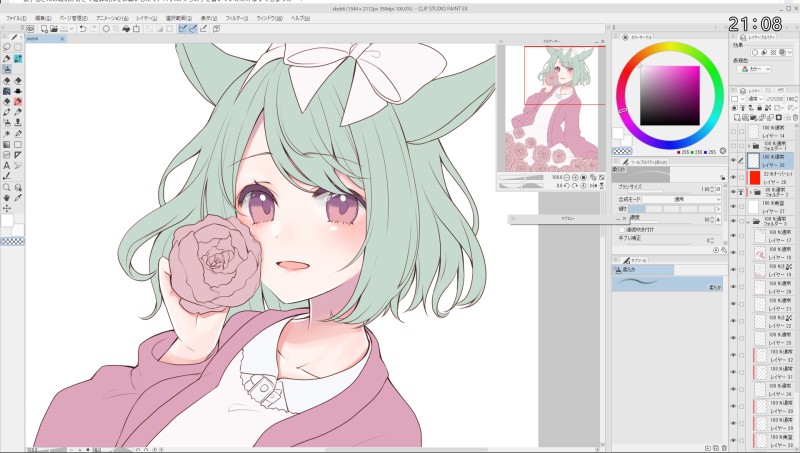
Task: Click the Open file folder icon
Action: point(54,29)
